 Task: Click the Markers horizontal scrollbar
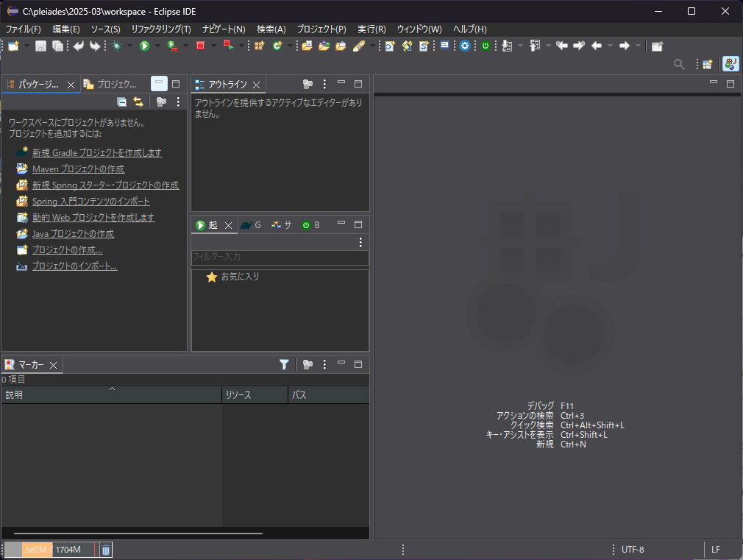(138, 534)
